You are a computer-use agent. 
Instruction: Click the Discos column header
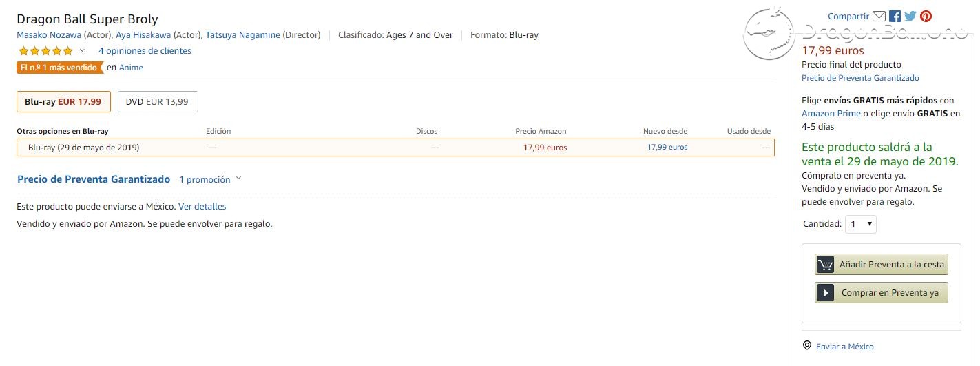(426, 131)
